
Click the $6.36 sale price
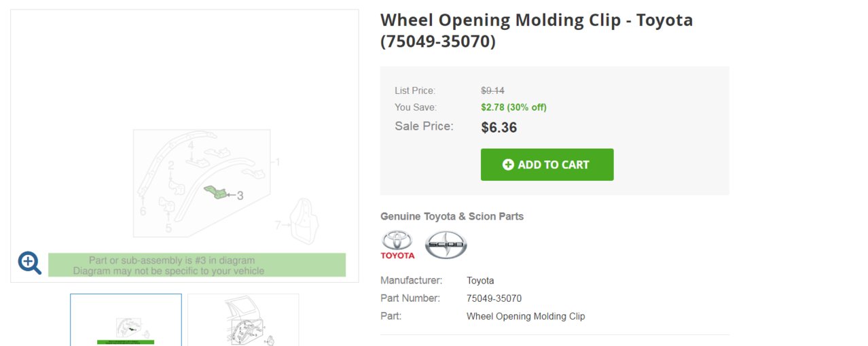coord(499,127)
